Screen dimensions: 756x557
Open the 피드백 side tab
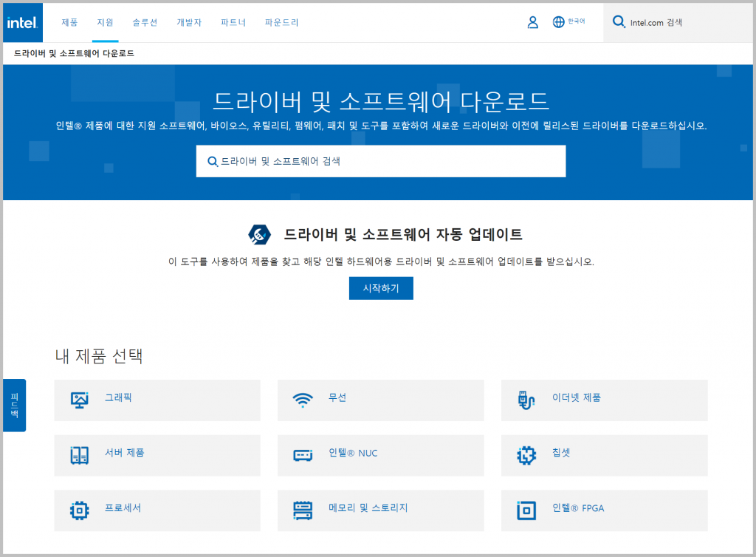pos(15,405)
